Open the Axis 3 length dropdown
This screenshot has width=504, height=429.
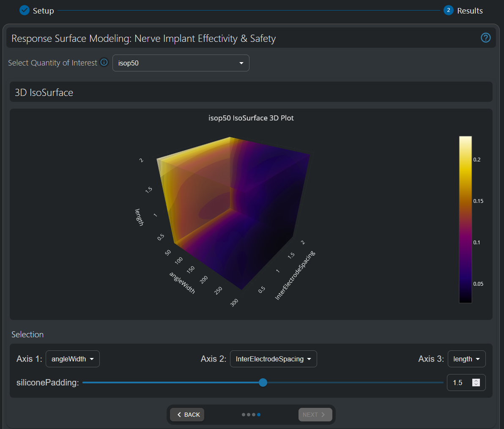(x=466, y=358)
